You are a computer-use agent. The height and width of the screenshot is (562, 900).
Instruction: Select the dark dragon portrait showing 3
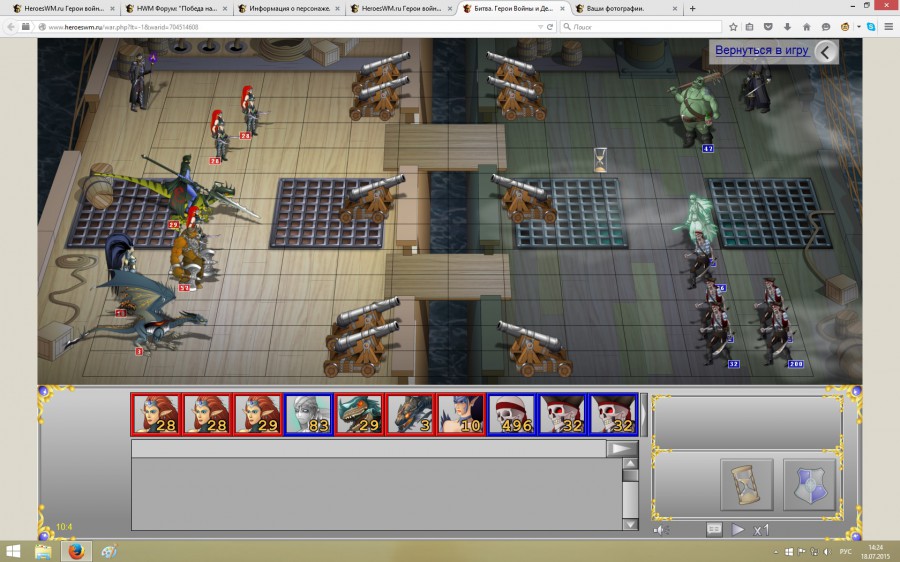click(410, 414)
